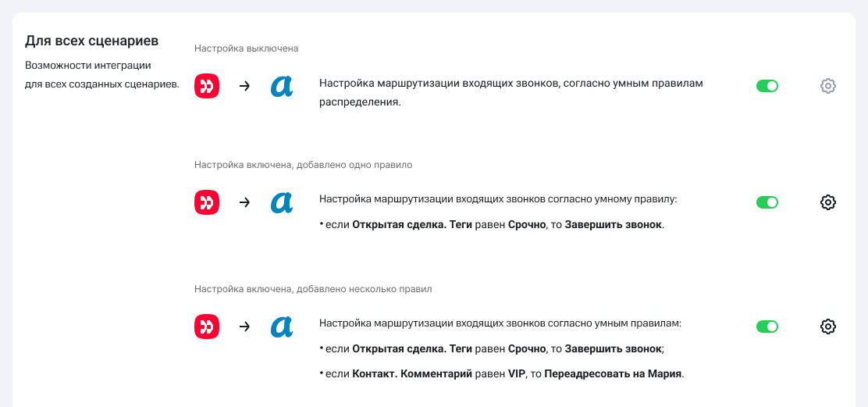Open gear settings for the multiple-rules row
Viewport: 868px width, 407px height.
pyautogui.click(x=828, y=327)
